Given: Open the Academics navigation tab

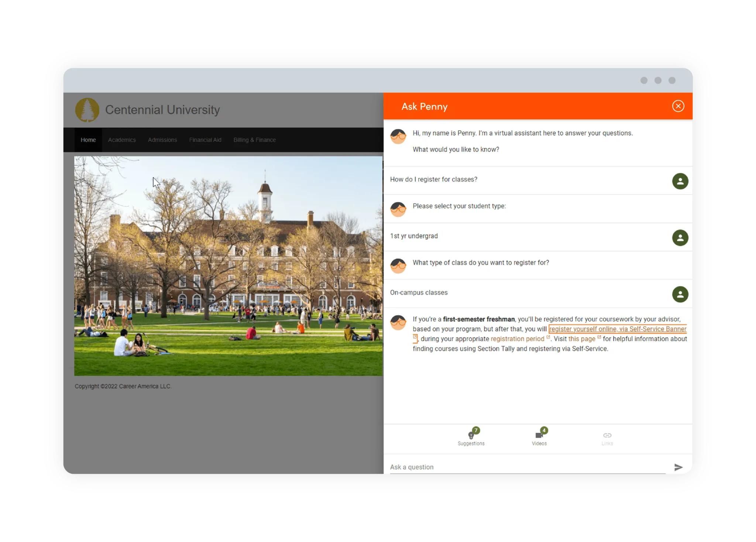Looking at the screenshot, I should [x=122, y=140].
